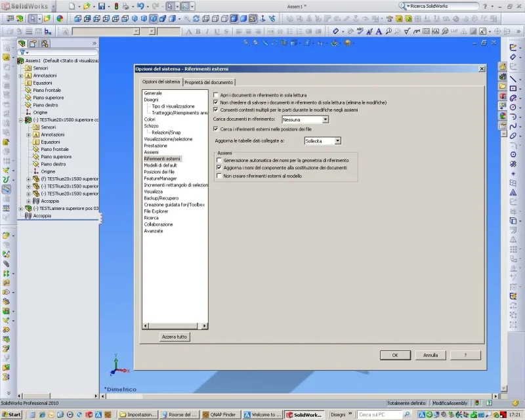Click the Undo arrow icon

140,6
